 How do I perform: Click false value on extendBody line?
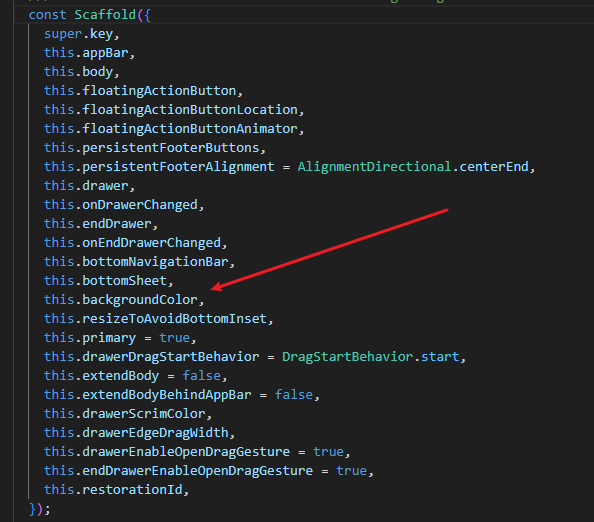pos(202,376)
